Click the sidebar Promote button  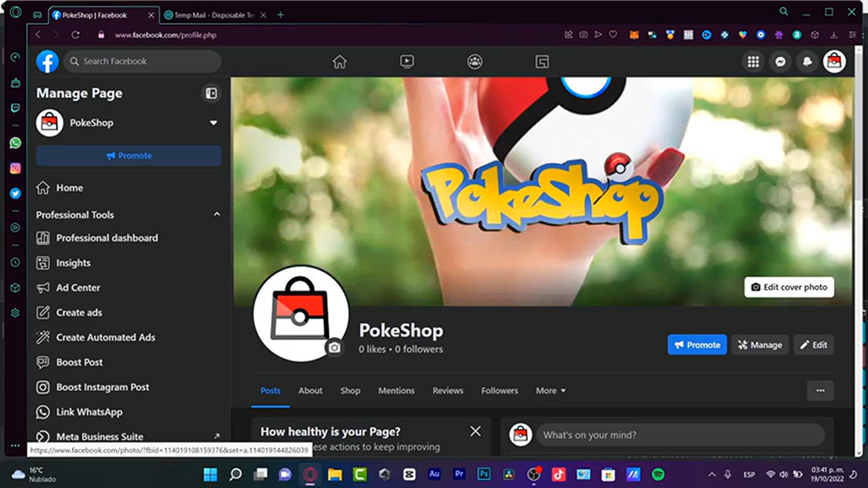click(129, 156)
